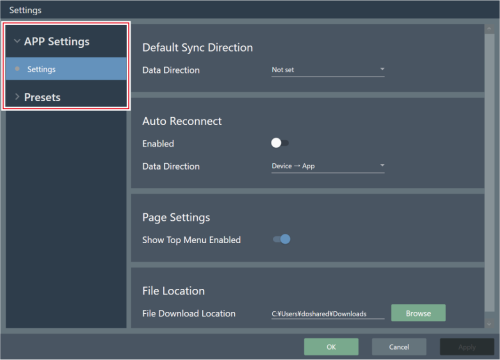Click Browse to choose download folder
This screenshot has height=360, width=500.
tap(418, 313)
